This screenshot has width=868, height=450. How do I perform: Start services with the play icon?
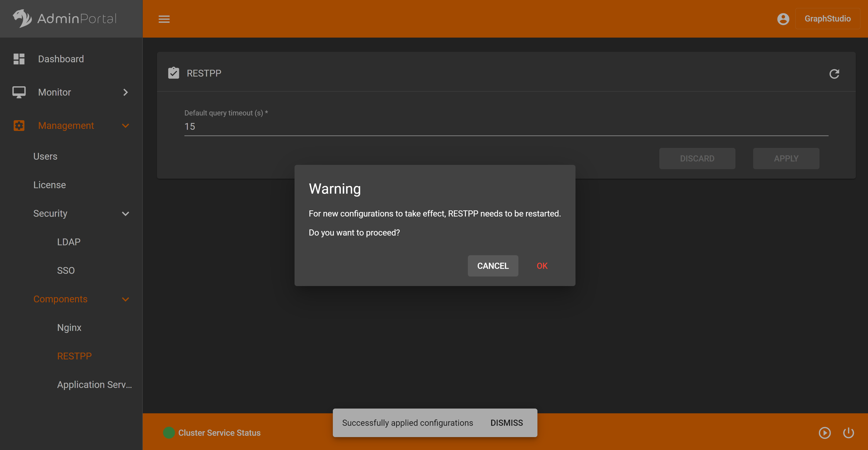tap(824, 433)
